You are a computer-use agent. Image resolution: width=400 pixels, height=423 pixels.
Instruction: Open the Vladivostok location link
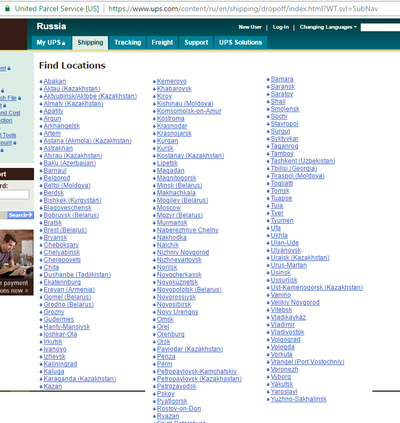(287, 332)
